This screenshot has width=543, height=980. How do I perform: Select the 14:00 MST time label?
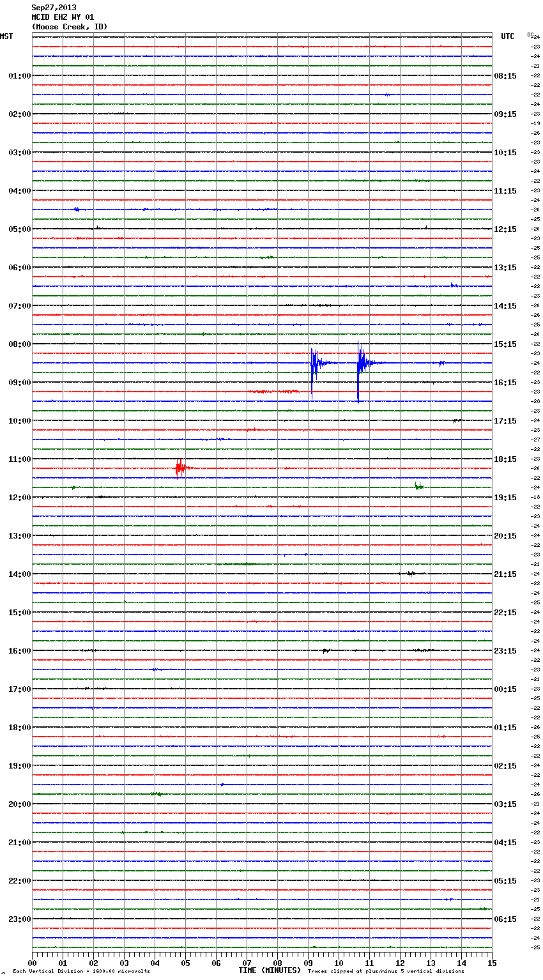click(x=20, y=574)
